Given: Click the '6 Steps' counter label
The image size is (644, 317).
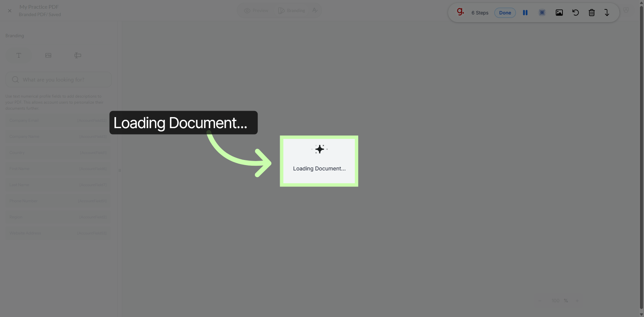Looking at the screenshot, I should point(480,13).
